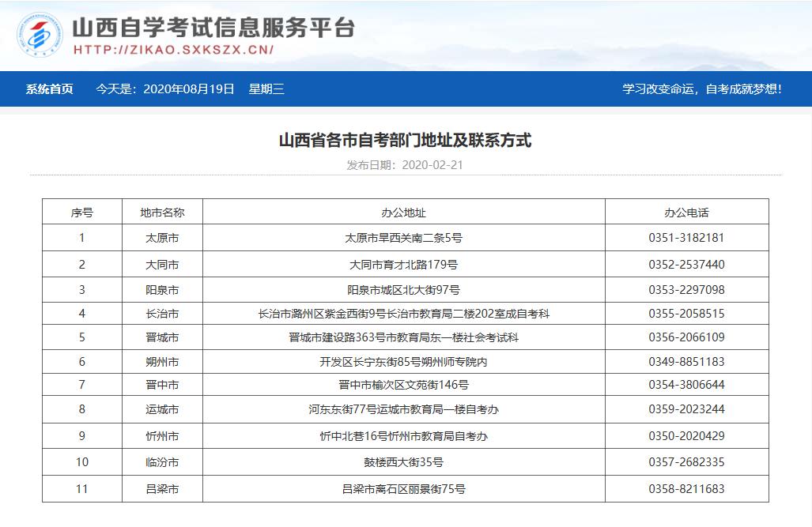Click the 办公电话 column header

686,210
